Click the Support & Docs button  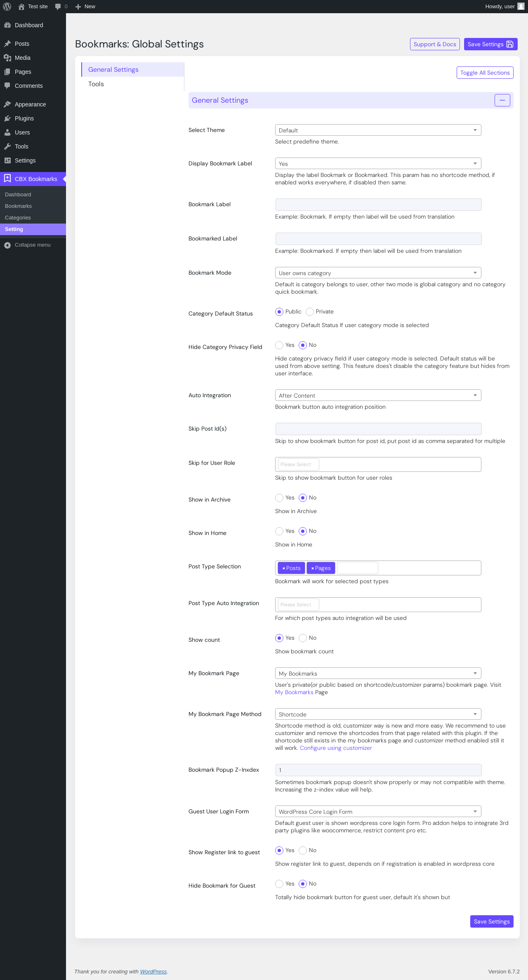[435, 44]
